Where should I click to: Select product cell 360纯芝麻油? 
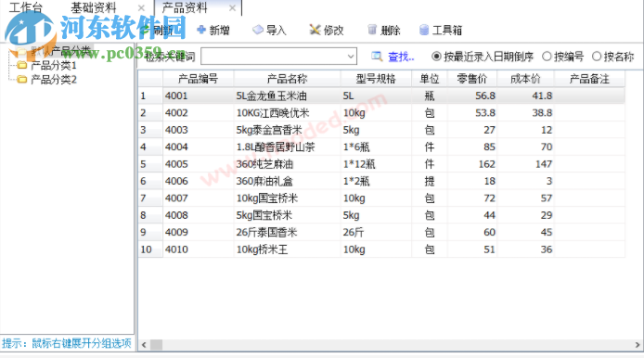(287, 164)
